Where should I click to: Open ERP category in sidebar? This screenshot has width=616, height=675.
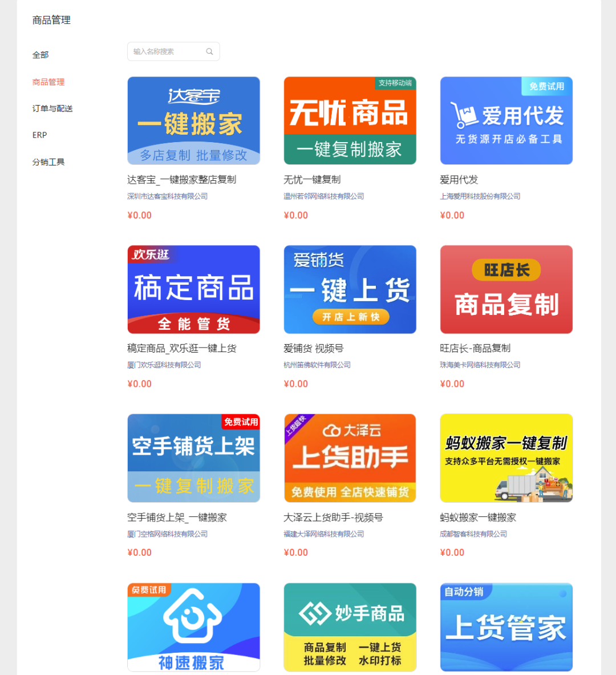39,135
